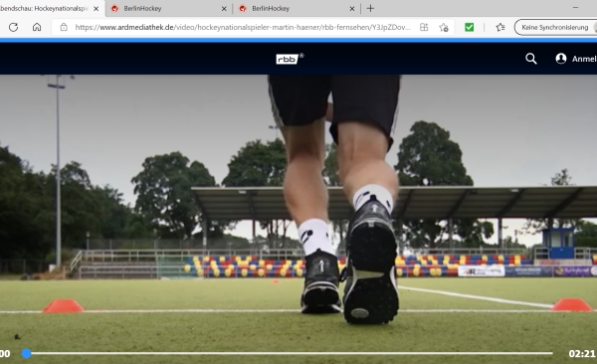Click the Anmelden login link

(584, 59)
